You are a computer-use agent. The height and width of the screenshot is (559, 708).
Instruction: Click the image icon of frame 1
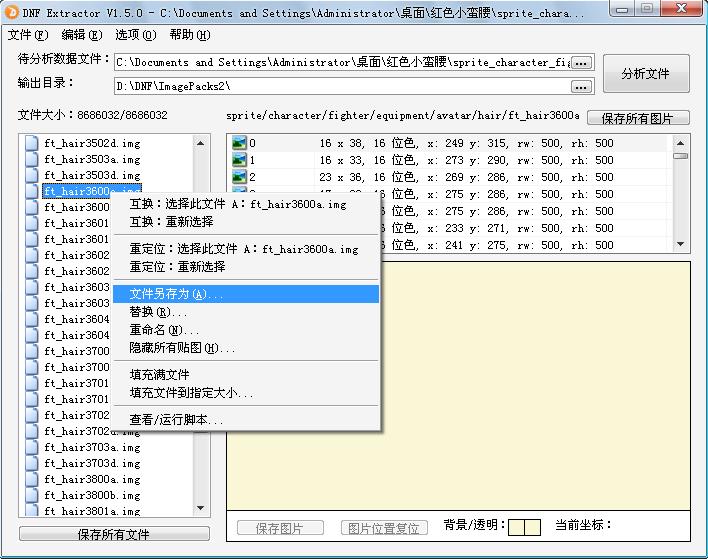239,160
